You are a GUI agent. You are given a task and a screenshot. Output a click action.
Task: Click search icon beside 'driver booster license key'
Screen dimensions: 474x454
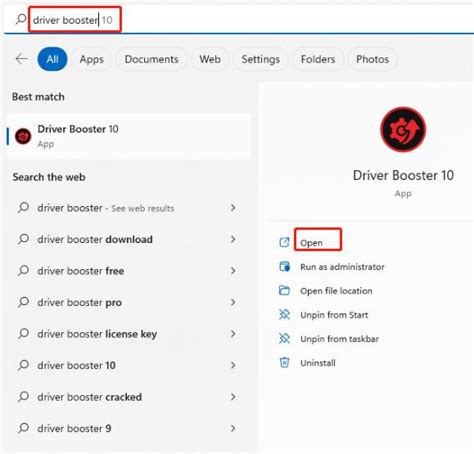click(24, 333)
